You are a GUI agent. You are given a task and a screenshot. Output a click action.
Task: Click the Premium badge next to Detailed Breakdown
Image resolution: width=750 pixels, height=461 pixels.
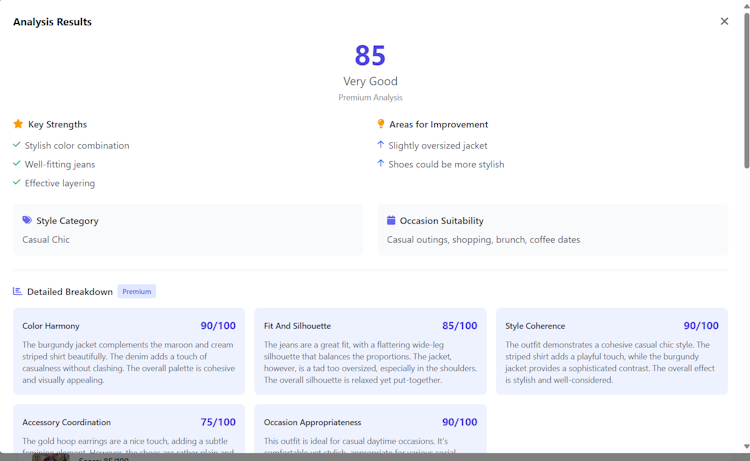[137, 291]
